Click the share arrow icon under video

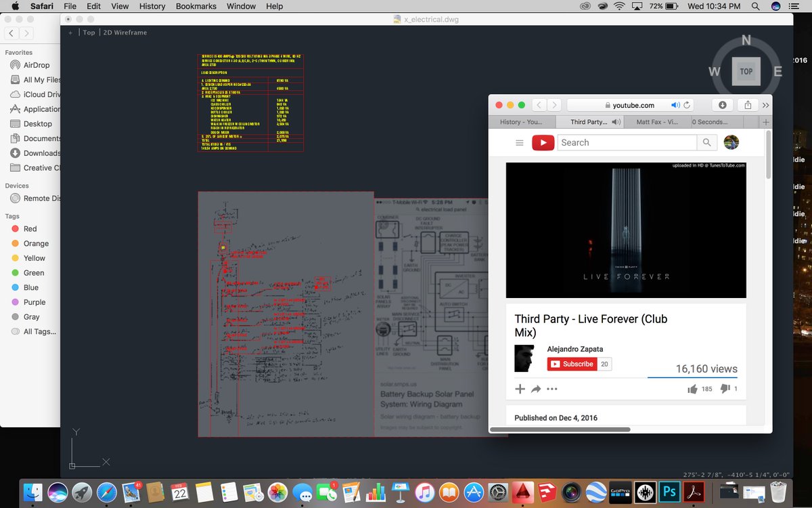tap(536, 389)
